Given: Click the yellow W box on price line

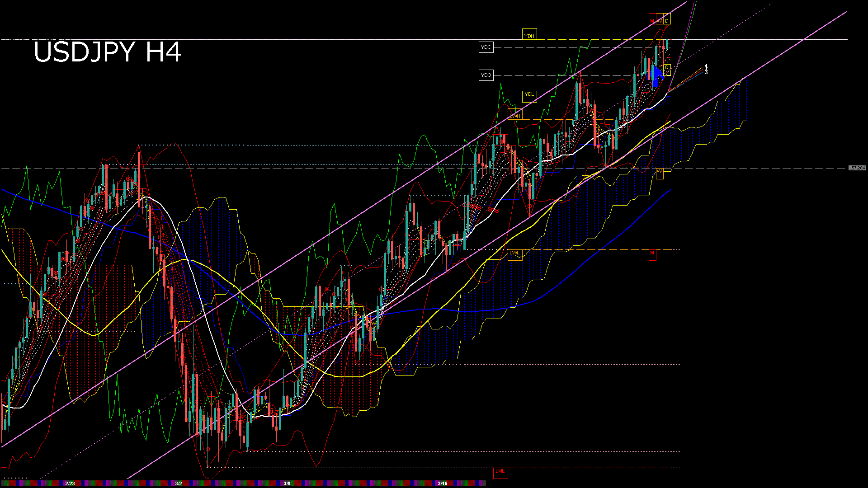Looking at the screenshot, I should tap(660, 172).
